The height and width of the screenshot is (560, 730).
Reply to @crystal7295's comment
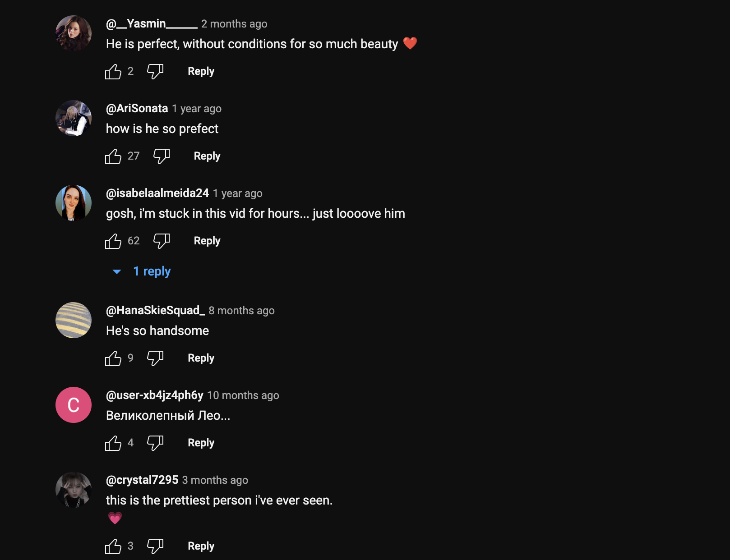(201, 546)
